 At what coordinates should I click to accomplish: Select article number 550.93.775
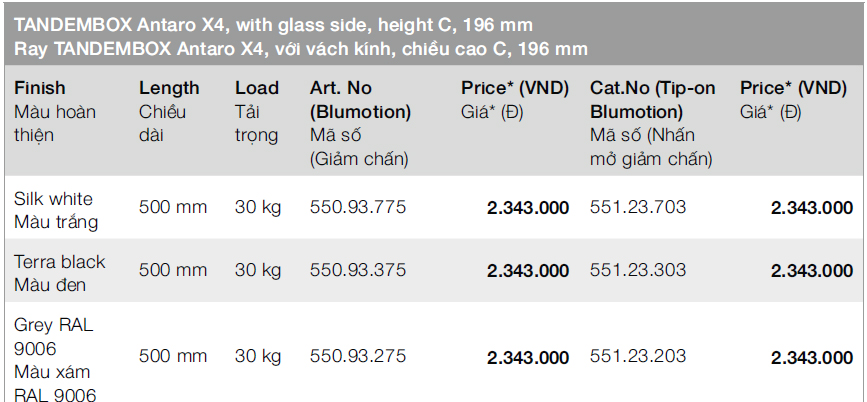pyautogui.click(x=358, y=208)
